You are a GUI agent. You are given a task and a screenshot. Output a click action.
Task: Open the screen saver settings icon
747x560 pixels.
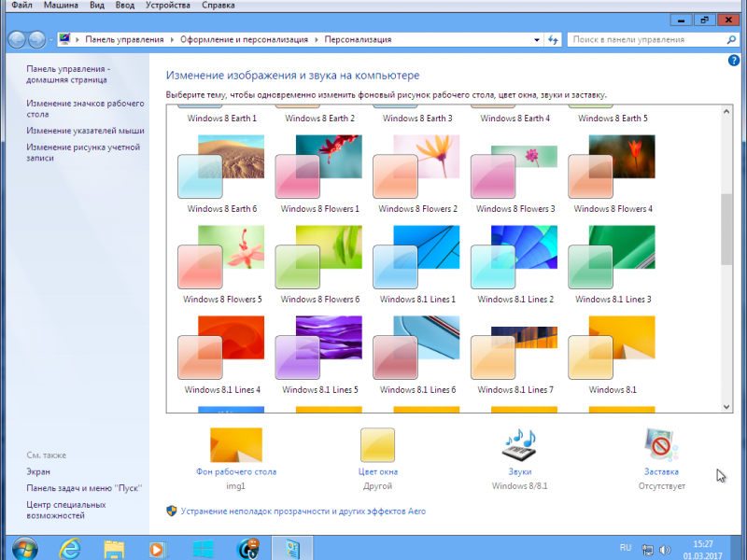click(661, 445)
